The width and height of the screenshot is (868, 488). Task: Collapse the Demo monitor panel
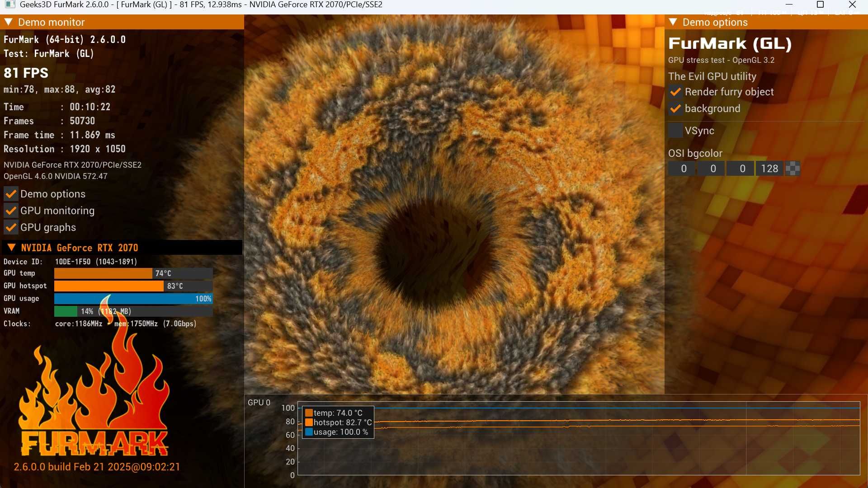8,22
